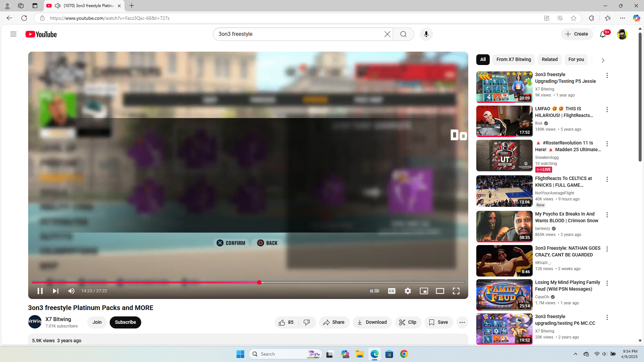Image resolution: width=644 pixels, height=362 pixels.
Task: Save video to a playlist
Action: tap(439, 322)
